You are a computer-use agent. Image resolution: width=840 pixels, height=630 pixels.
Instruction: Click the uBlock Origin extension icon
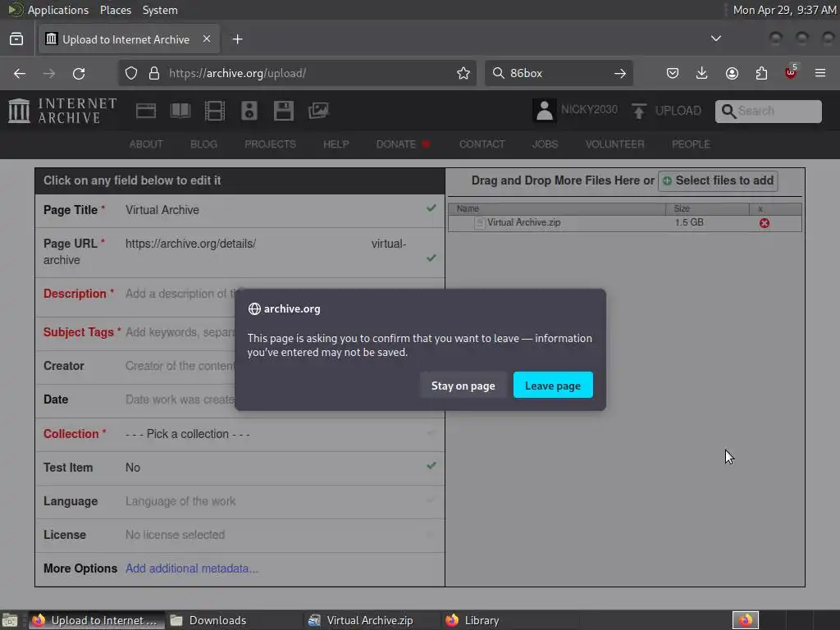pos(791,72)
